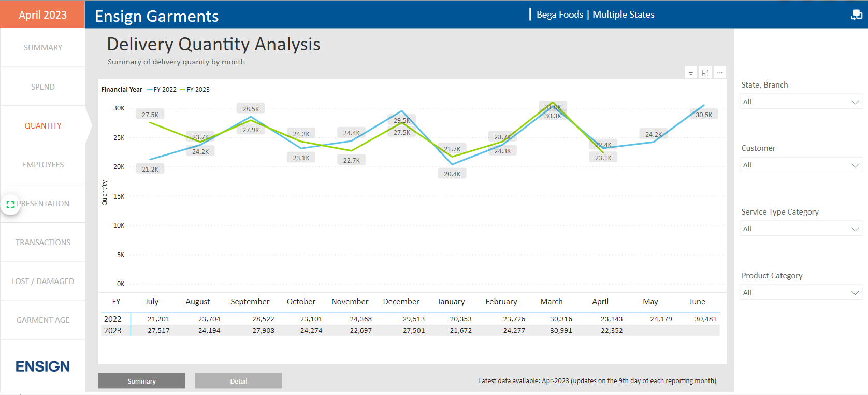
Task: Select the December column header
Action: coord(401,302)
